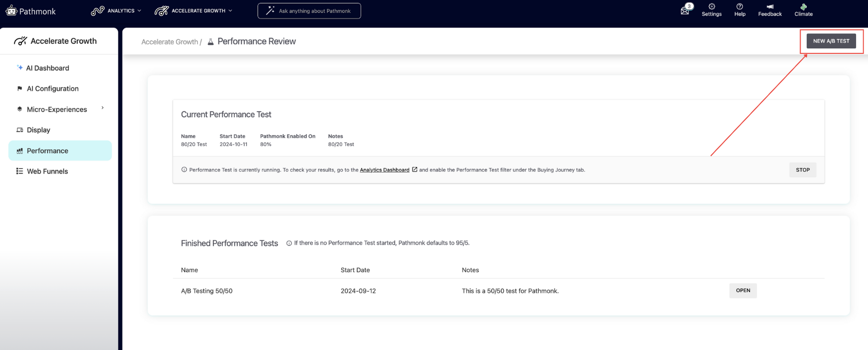Image resolution: width=868 pixels, height=350 pixels.
Task: Click the info icon before 'Performance Test is currently running'
Action: pos(184,170)
